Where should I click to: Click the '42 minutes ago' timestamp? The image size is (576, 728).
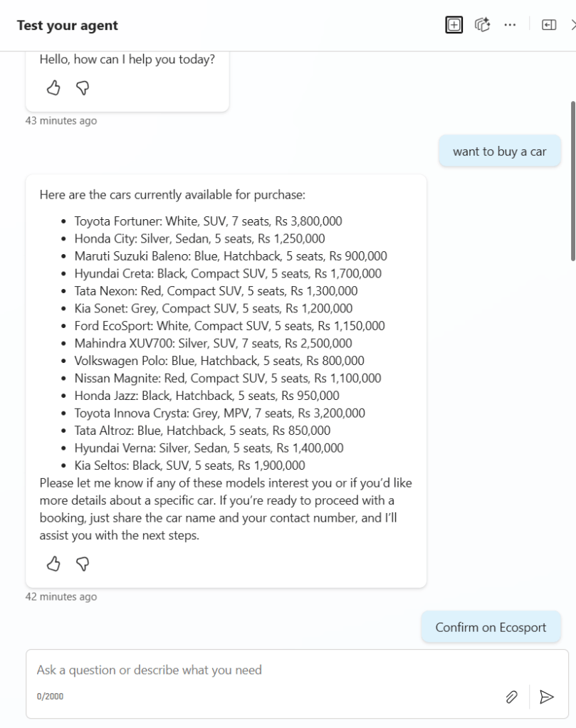61,597
